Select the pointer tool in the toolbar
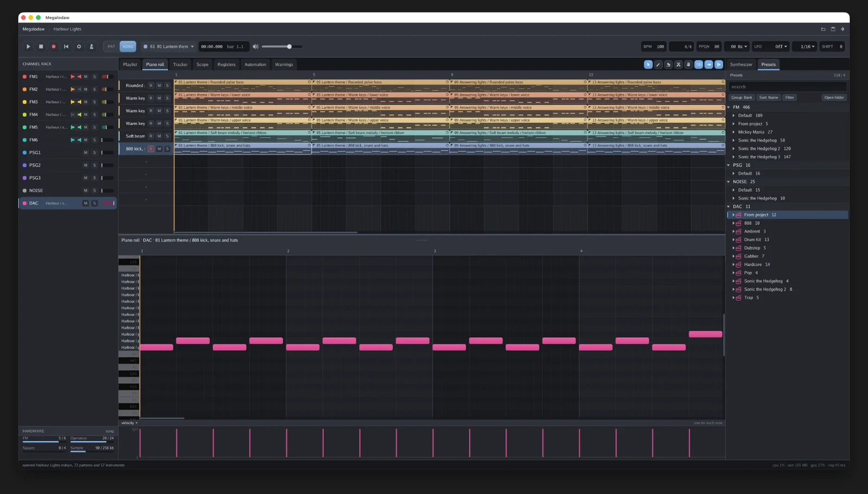 tap(648, 65)
